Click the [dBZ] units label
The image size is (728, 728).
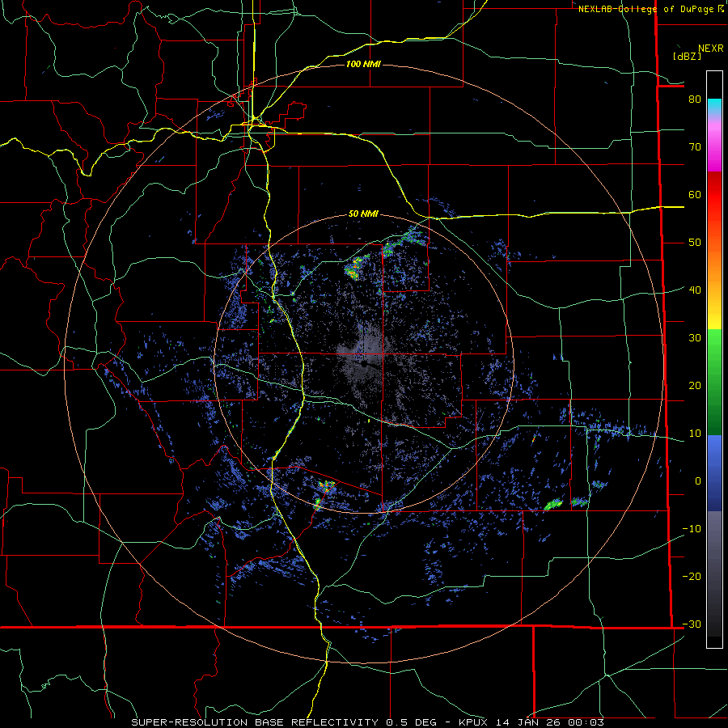[687, 56]
